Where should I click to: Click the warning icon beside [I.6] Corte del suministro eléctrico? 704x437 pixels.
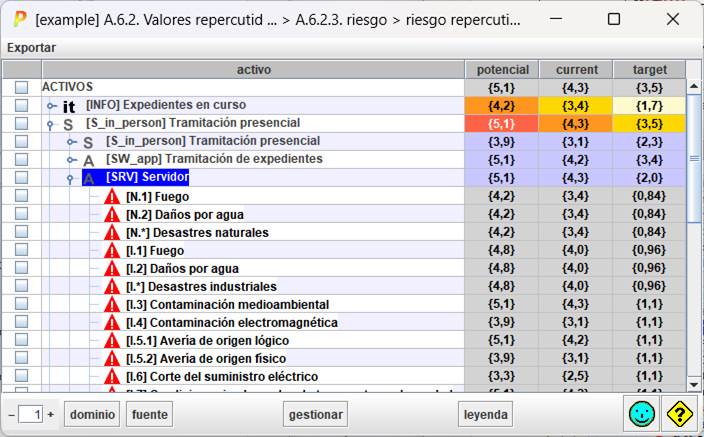pos(112,376)
